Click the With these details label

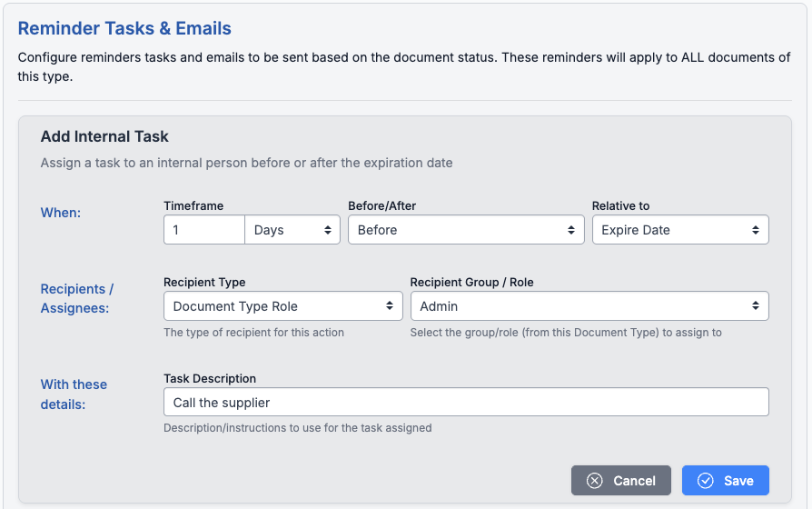[x=74, y=394]
